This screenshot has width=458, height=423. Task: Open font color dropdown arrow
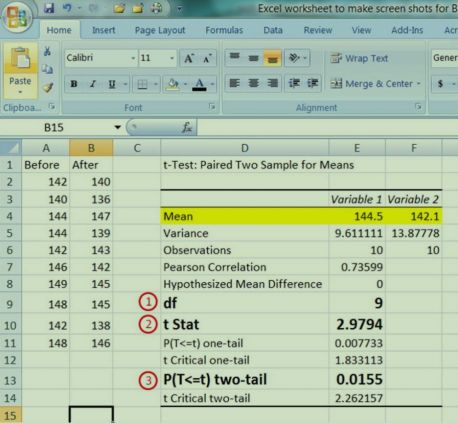click(x=212, y=84)
